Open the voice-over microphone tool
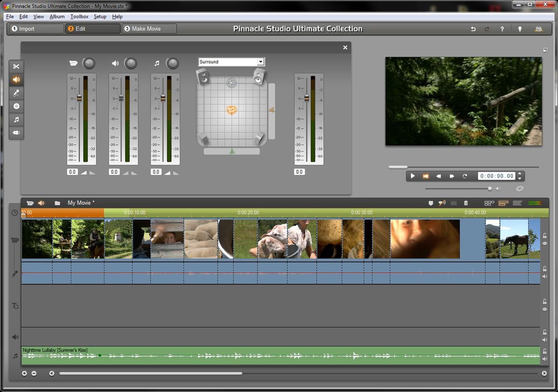Image resolution: width=558 pixels, height=392 pixels. [x=16, y=93]
